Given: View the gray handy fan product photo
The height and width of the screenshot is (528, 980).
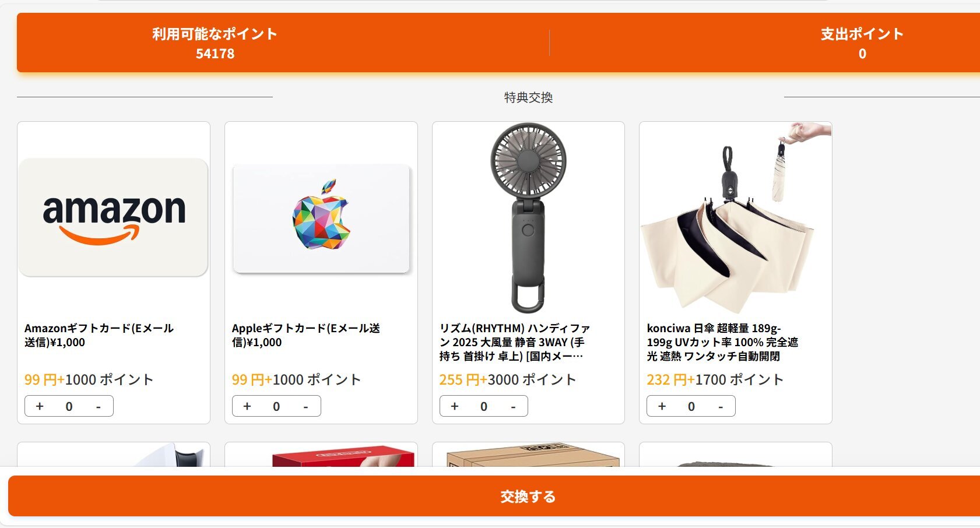Looking at the screenshot, I should coord(528,218).
